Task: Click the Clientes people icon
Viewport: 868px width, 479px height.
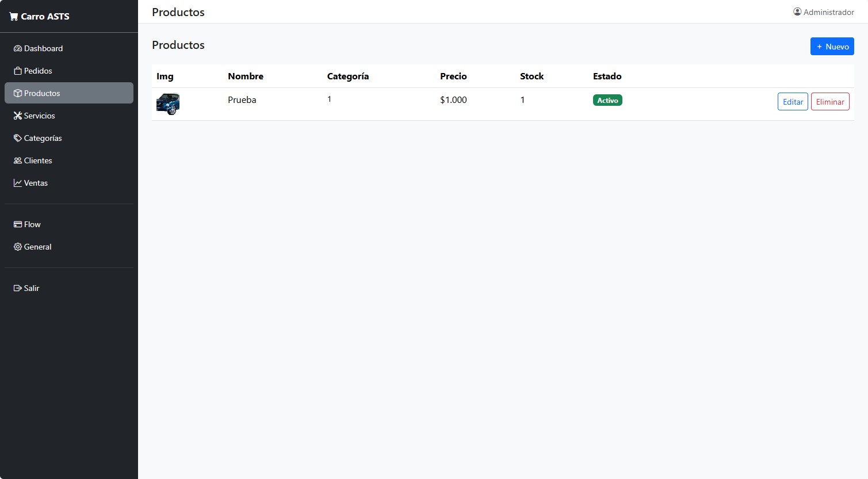Action: (18, 160)
